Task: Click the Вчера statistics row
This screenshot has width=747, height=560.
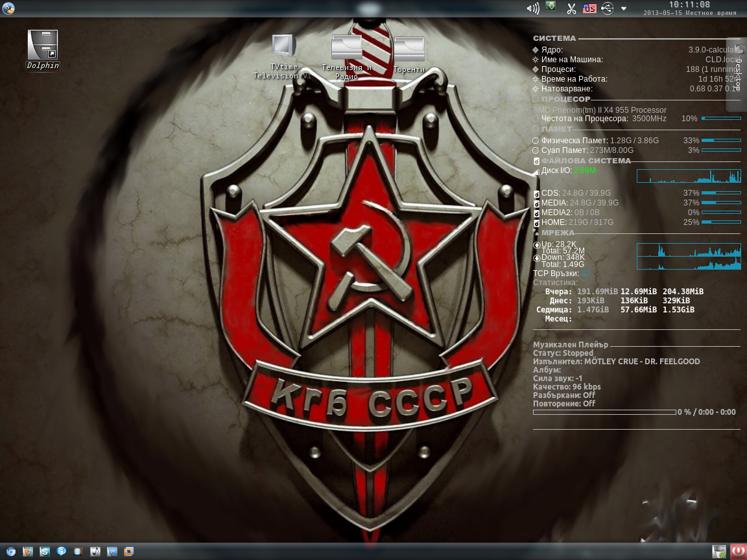Action: click(624, 292)
